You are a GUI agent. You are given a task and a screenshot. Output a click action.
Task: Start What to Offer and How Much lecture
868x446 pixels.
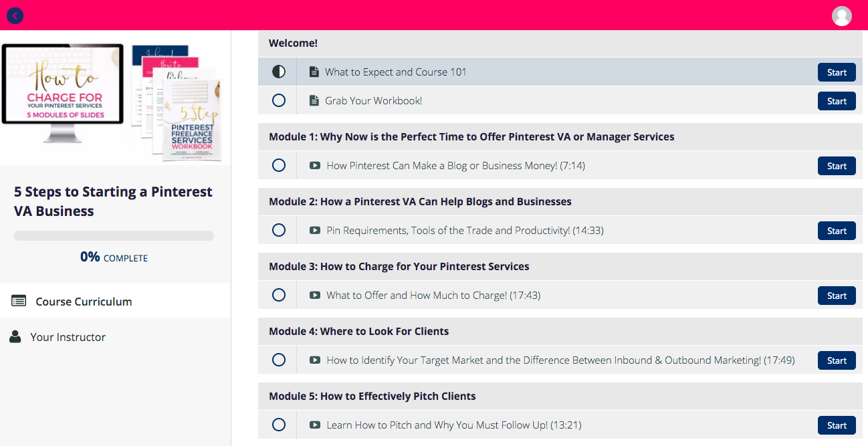tap(837, 296)
